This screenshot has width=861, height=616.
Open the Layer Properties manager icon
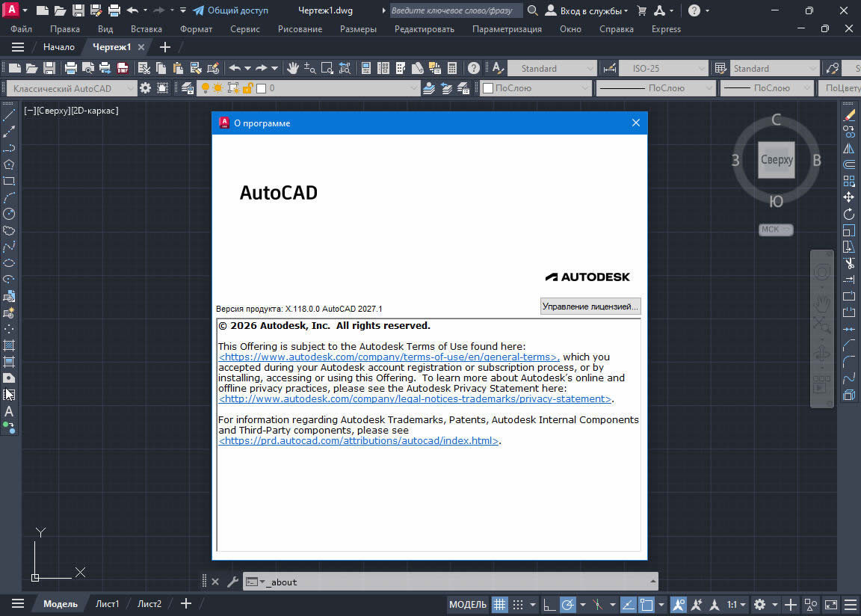pos(188,88)
